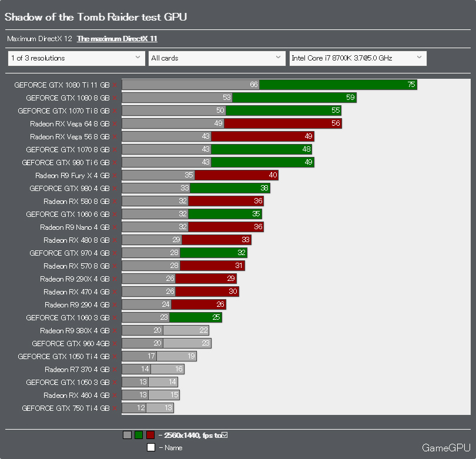The image size is (476, 459).
Task: Remove Radeon R7 370 4 GB row
Action: click(115, 370)
